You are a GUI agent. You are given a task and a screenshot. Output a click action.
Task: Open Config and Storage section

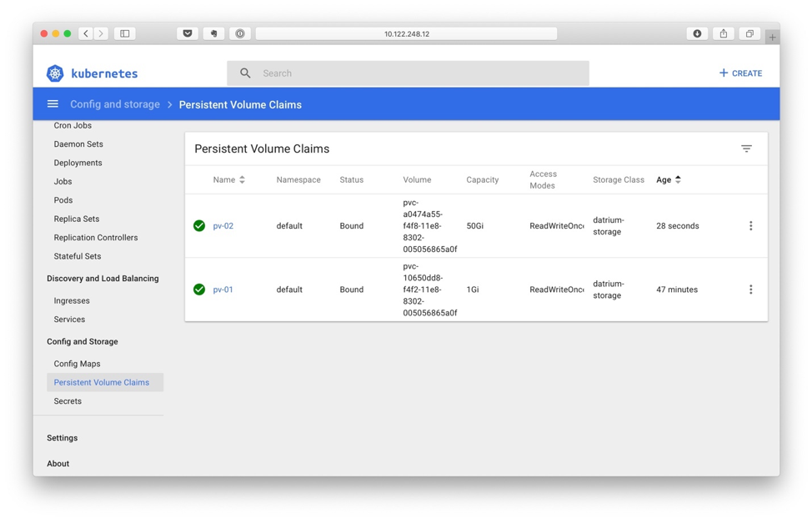[83, 341]
